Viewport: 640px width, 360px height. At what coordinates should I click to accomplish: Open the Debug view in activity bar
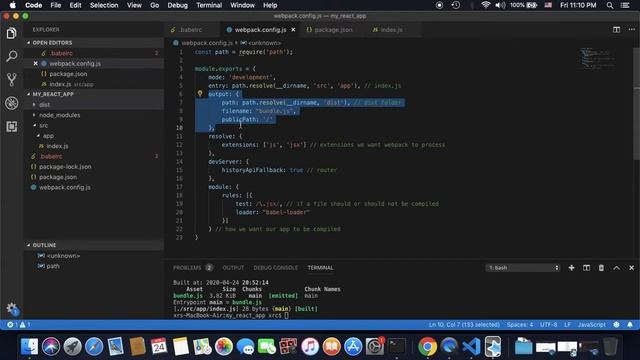tap(11, 103)
